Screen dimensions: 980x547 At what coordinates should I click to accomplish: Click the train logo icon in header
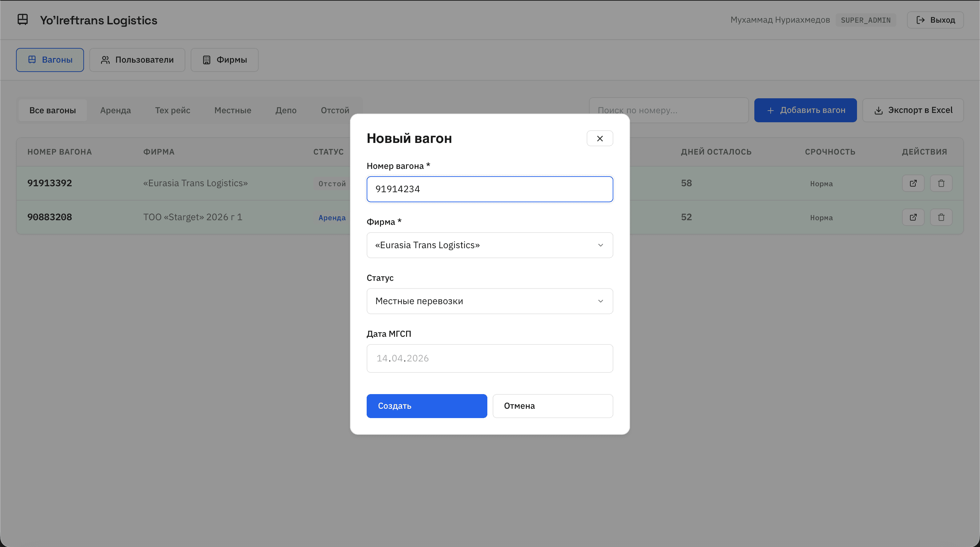click(x=23, y=19)
